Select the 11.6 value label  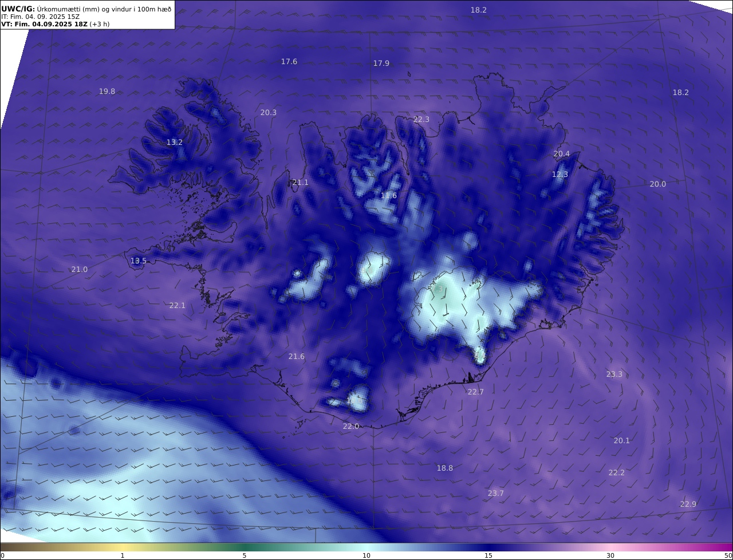click(389, 195)
